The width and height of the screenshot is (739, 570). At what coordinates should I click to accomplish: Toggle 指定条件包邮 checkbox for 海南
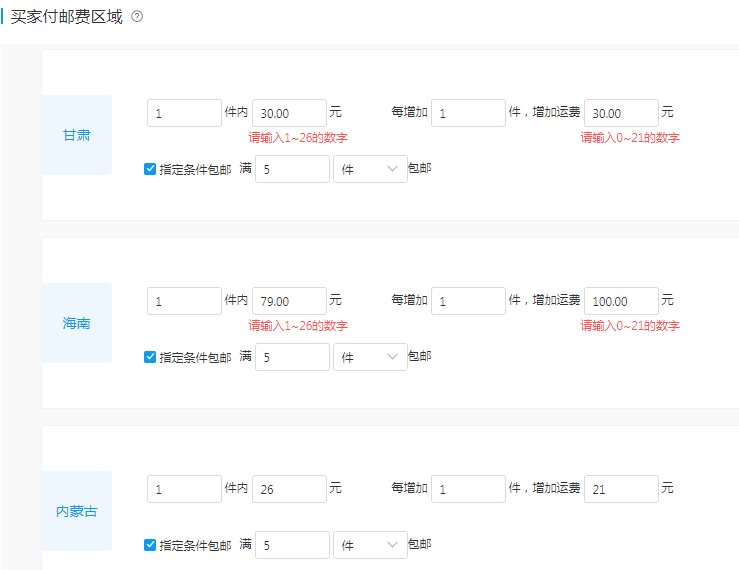pyautogui.click(x=150, y=357)
